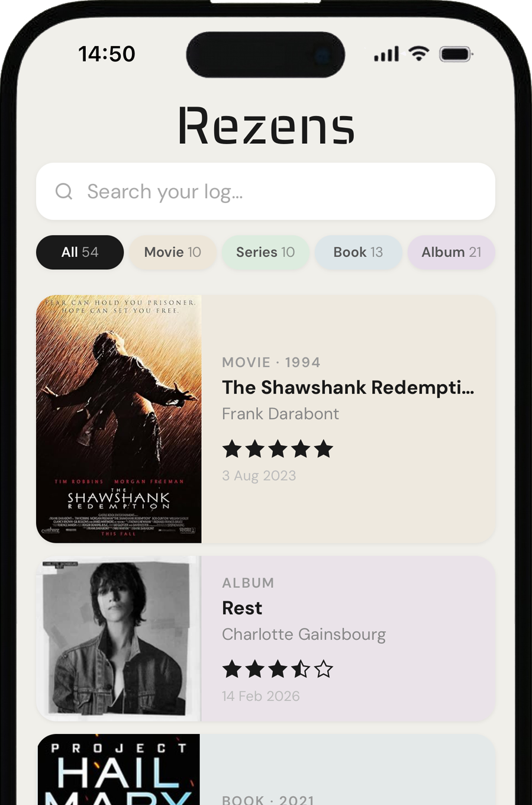Tap the 14:50 status bar clock

click(107, 54)
